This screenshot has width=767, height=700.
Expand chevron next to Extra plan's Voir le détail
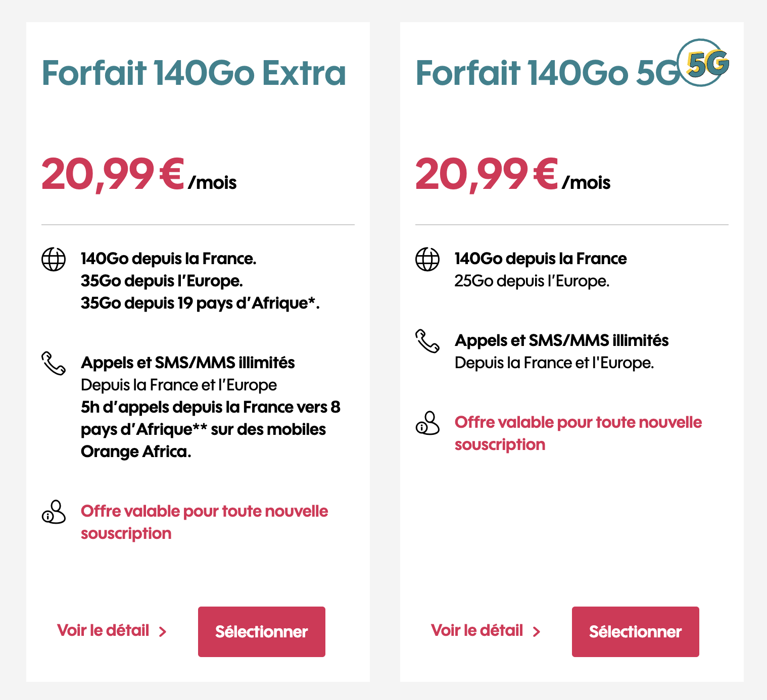point(163,631)
